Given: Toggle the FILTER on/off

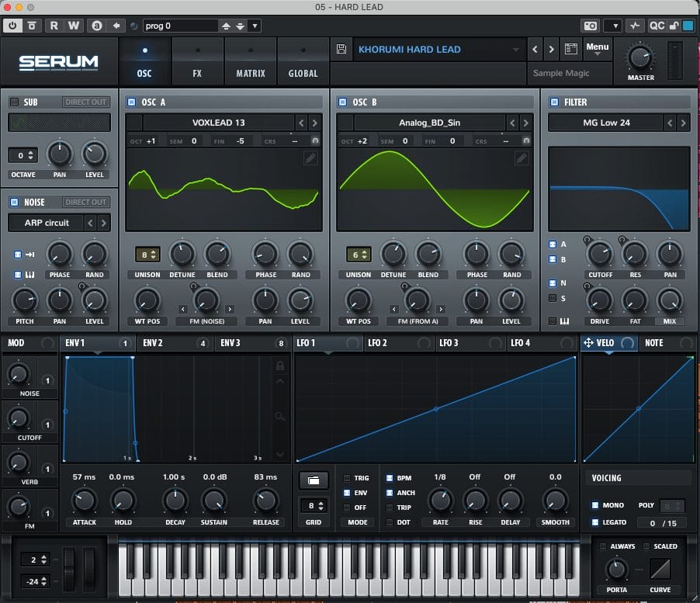Looking at the screenshot, I should click(x=554, y=102).
